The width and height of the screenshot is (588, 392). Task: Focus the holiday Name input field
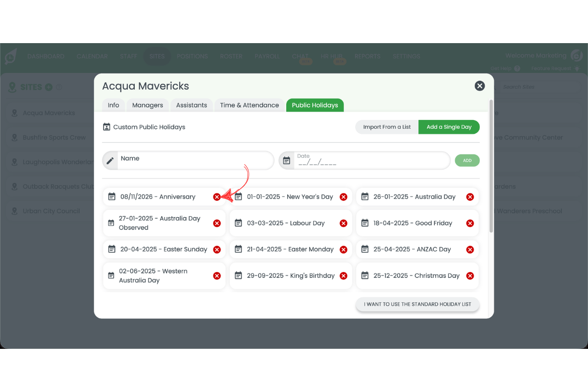coord(194,160)
